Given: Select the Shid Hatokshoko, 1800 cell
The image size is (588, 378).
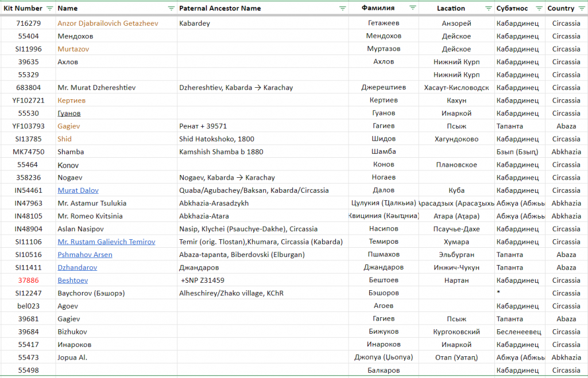Looking at the screenshot, I should click(x=216, y=139).
